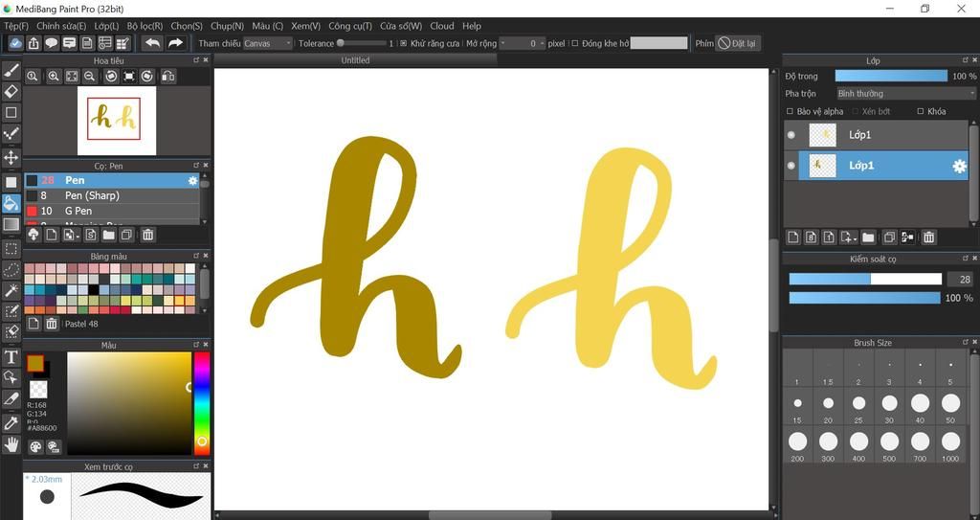Click the brush panel cloud download icon

33,235
